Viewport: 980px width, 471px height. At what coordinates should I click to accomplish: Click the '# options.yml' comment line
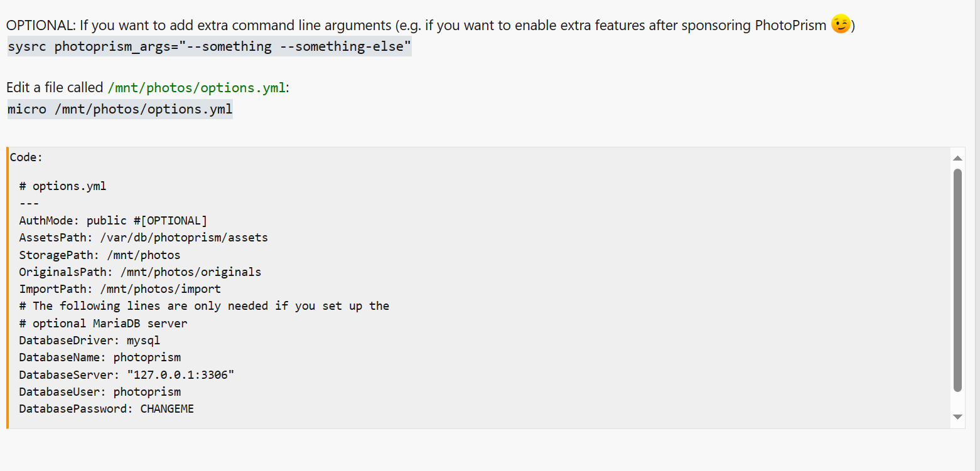pyautogui.click(x=63, y=186)
